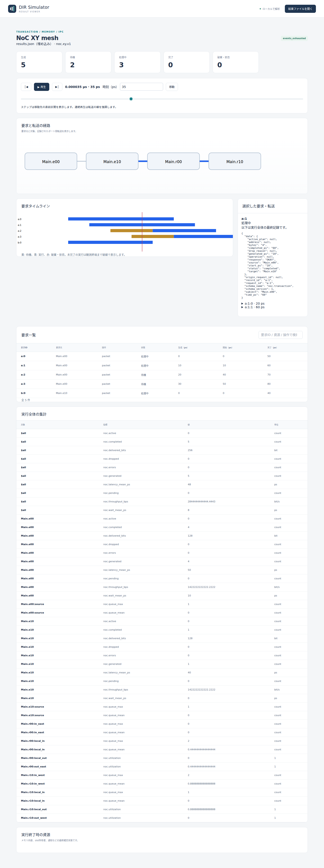The width and height of the screenshot is (324, 868).
Task: Click the $all noc.delivered_bits metric row
Action: tap(162, 450)
